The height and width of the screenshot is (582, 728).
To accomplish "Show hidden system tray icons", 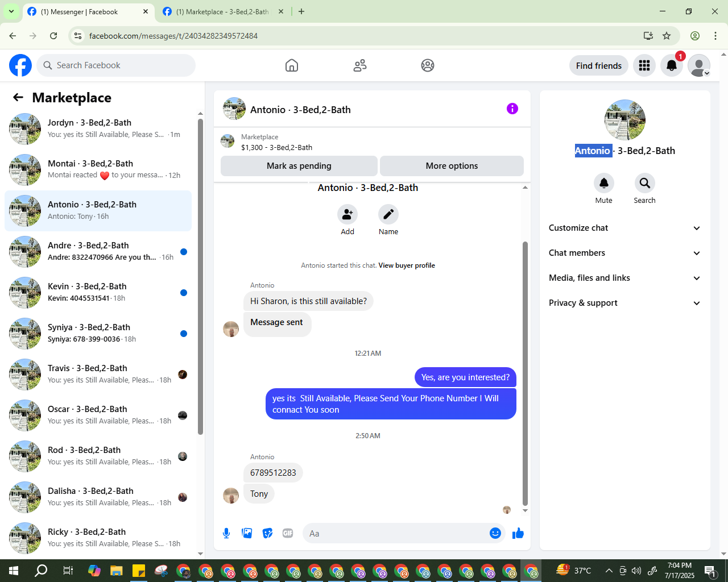I will click(609, 571).
